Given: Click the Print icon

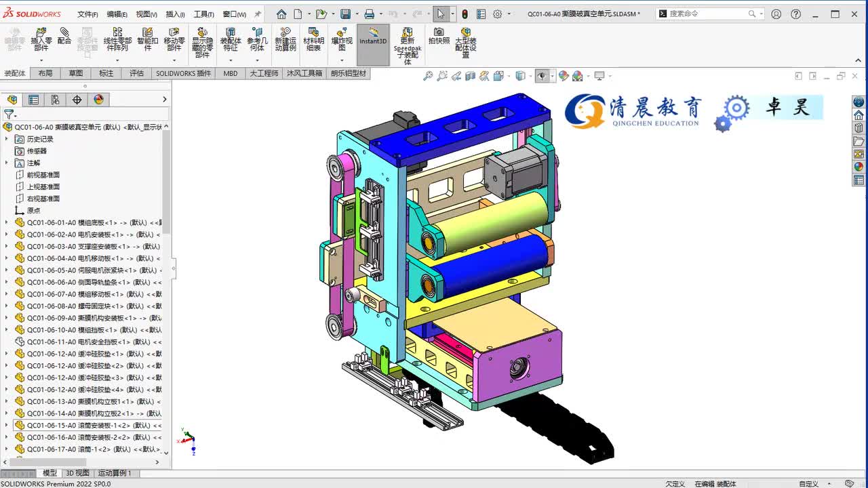Looking at the screenshot, I should pyautogui.click(x=369, y=14).
